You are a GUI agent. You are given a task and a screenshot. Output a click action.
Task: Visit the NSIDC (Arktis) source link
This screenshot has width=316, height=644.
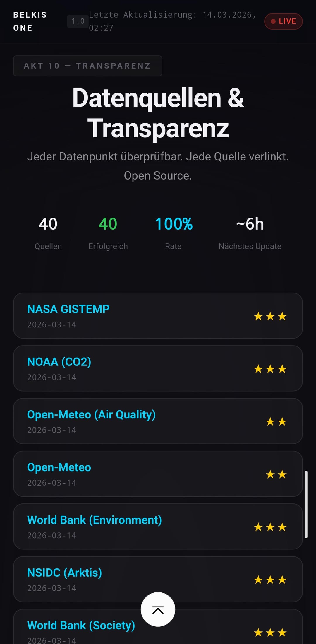coord(64,573)
